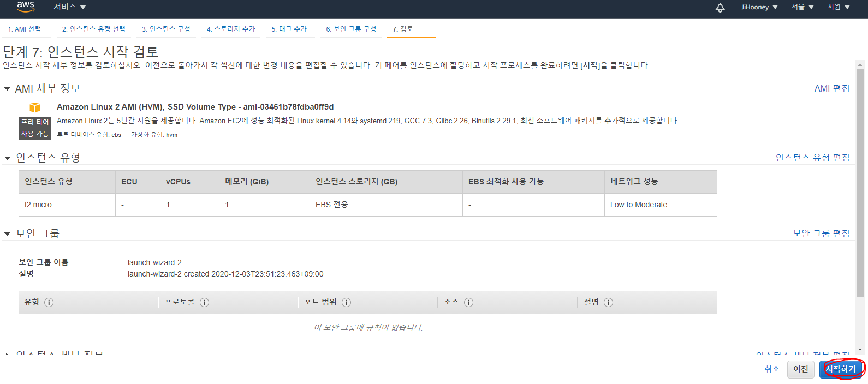Select the 7. 검토 tab

coord(403,29)
